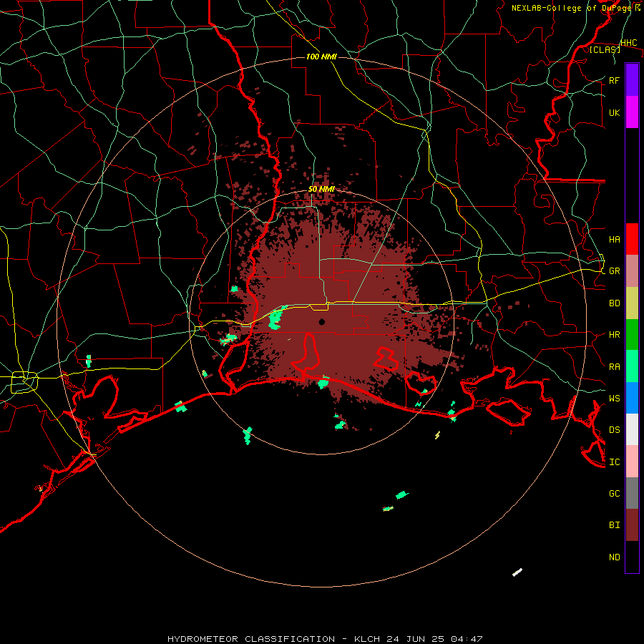Click the ND black legend swatch
The width and height of the screenshot is (644, 644).
632,557
